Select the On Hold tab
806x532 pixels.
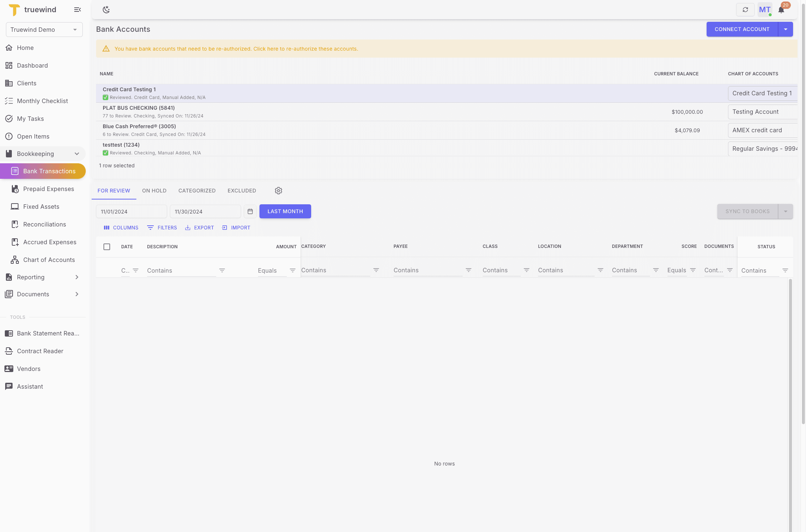154,191
